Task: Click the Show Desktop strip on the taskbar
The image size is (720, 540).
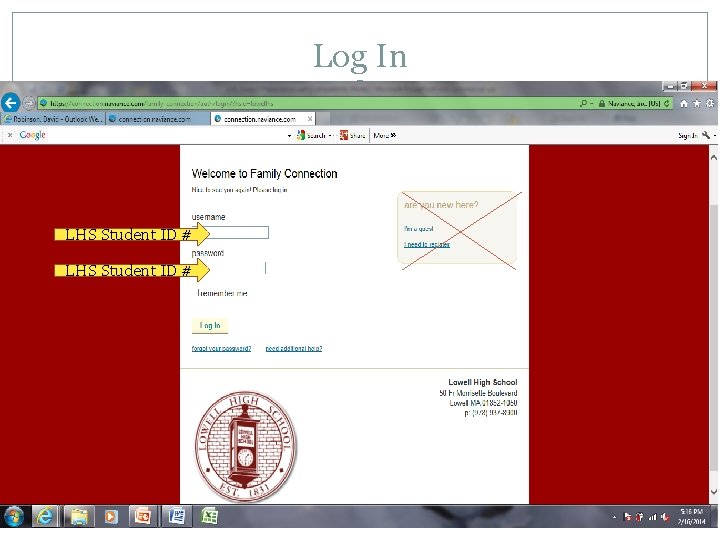Action: tap(716, 517)
